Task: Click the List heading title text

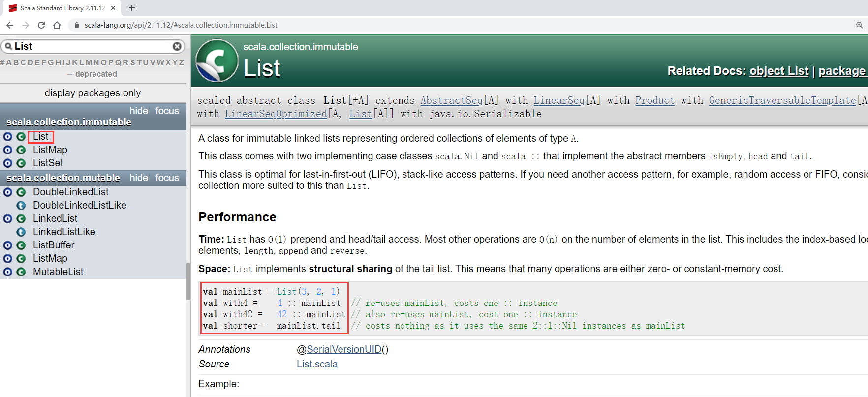Action: click(x=262, y=68)
